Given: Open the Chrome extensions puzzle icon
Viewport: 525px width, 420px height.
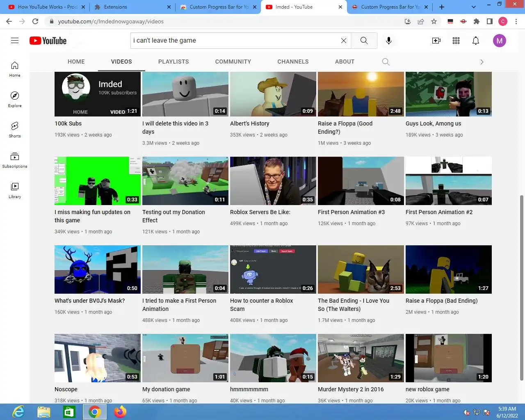Looking at the screenshot, I should click(x=477, y=21).
